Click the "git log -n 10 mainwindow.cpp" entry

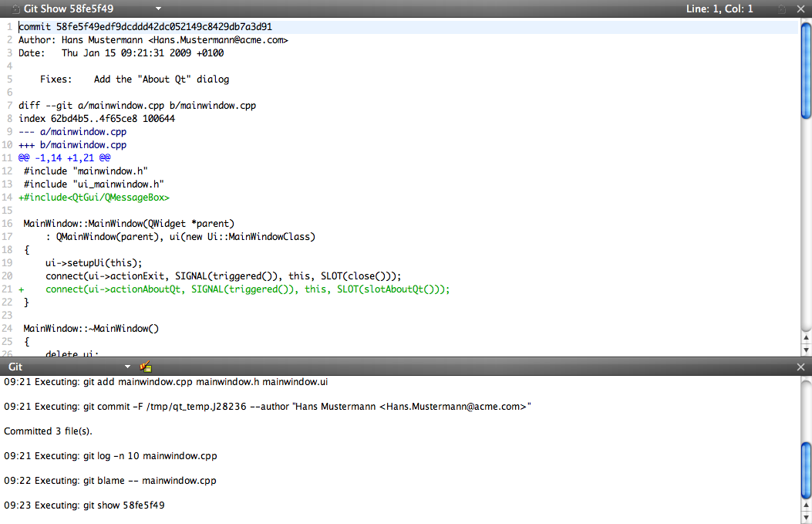pos(110,456)
